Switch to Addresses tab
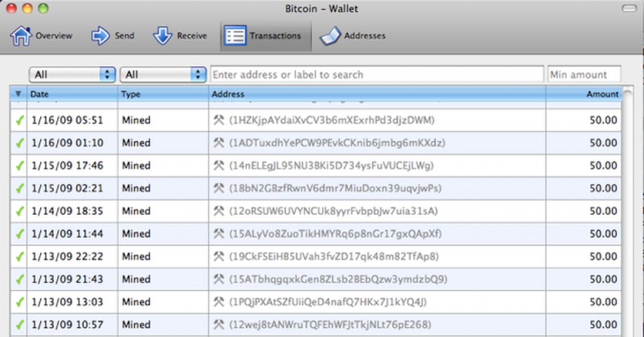This screenshot has height=337, width=644. pos(353,36)
